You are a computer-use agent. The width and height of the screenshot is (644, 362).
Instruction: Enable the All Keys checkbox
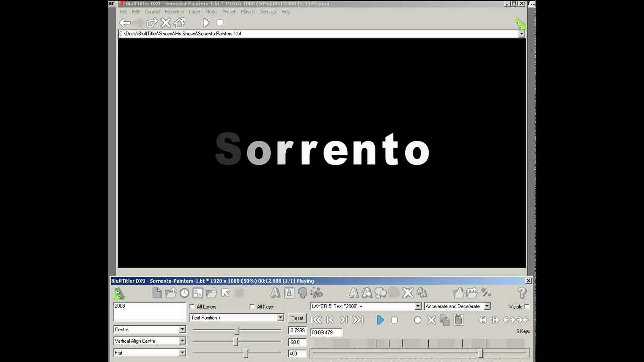252,306
